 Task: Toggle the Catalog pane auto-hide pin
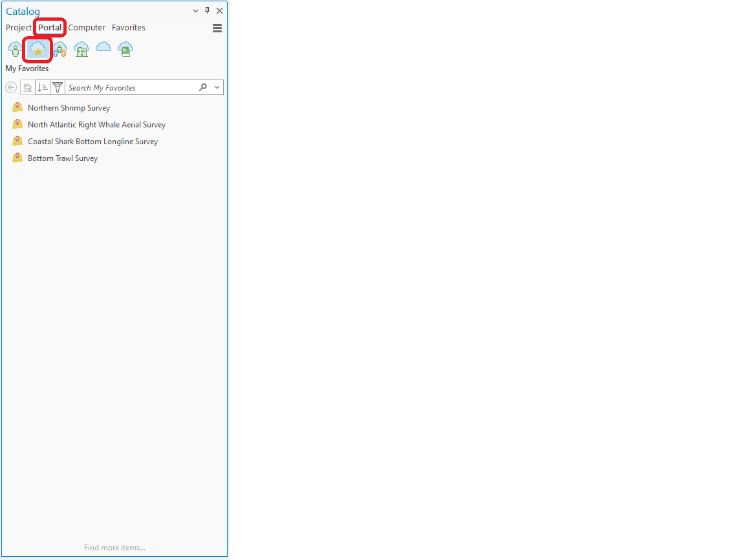point(207,10)
